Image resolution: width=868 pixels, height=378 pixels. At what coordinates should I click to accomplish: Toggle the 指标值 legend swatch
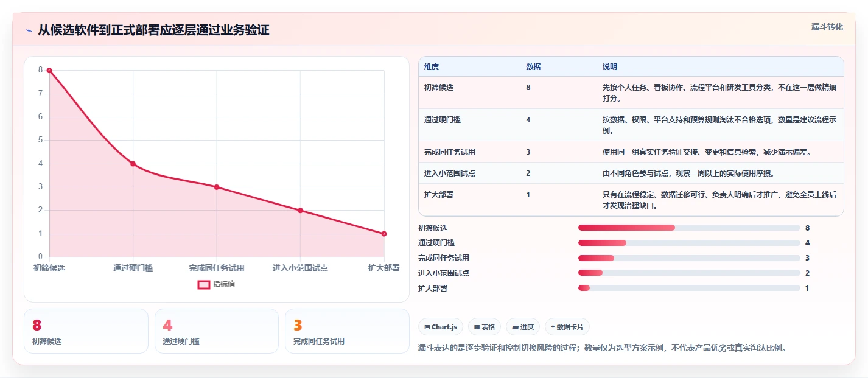(x=204, y=284)
